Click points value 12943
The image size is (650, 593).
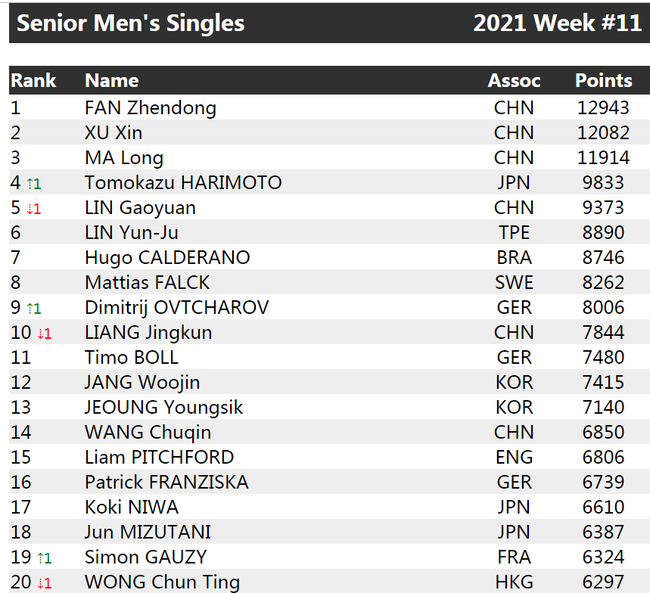603,108
